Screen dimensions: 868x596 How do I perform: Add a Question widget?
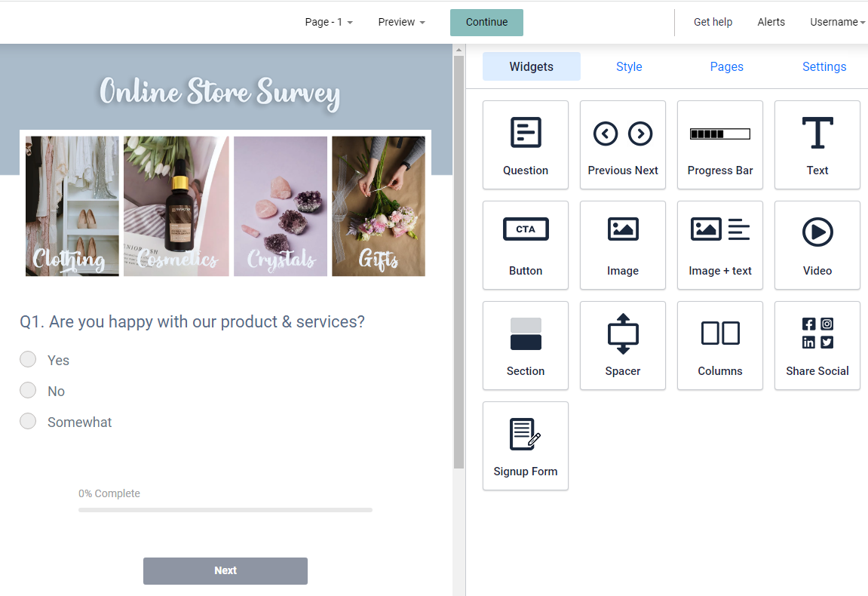[526, 145]
